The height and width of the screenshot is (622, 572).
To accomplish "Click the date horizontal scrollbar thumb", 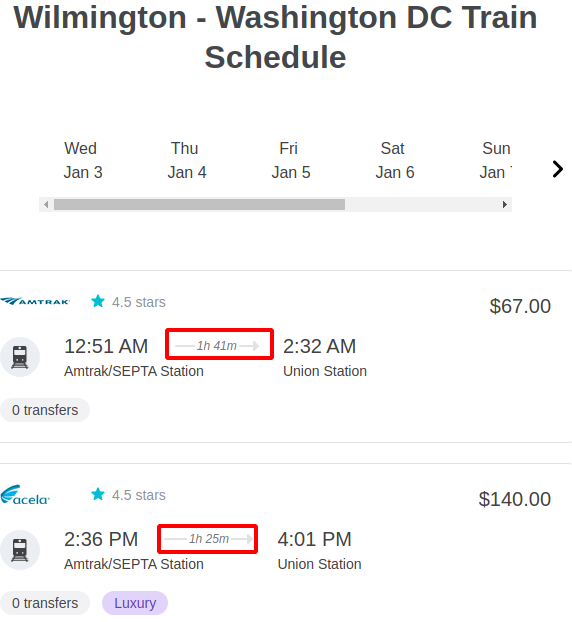I will click(200, 205).
